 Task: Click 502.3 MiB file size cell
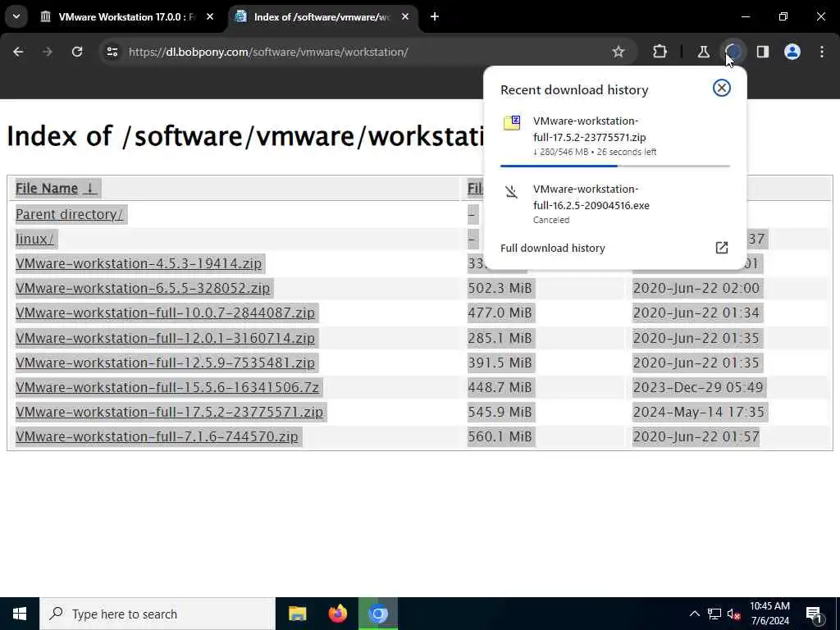point(500,288)
